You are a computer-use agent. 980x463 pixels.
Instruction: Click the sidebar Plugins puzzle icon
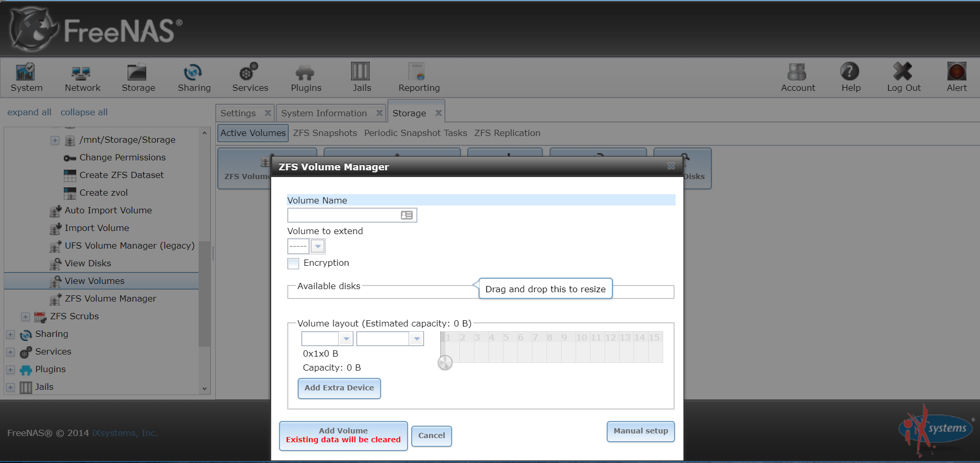pos(26,370)
